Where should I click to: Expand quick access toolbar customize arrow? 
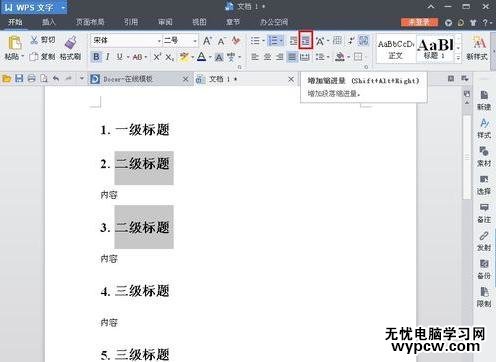(x=81, y=79)
